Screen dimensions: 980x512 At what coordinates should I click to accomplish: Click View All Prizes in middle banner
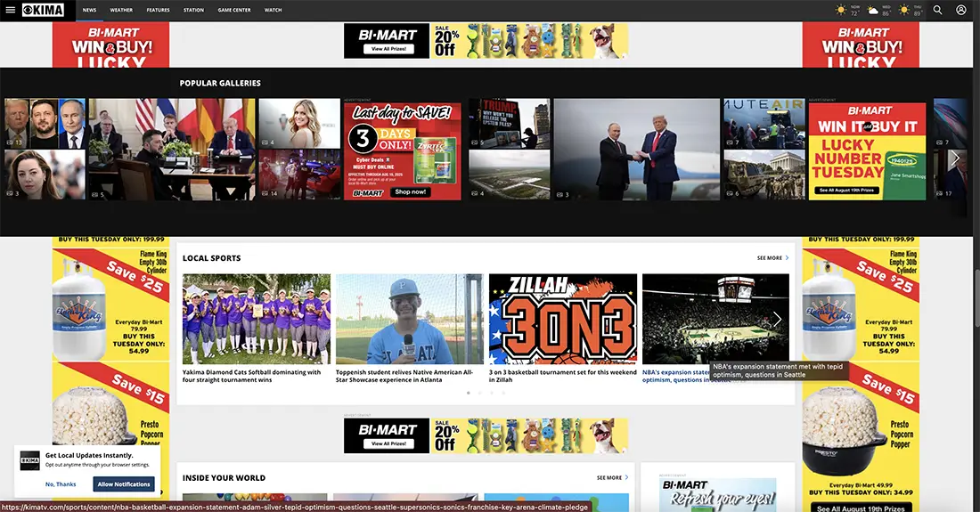coord(388,443)
